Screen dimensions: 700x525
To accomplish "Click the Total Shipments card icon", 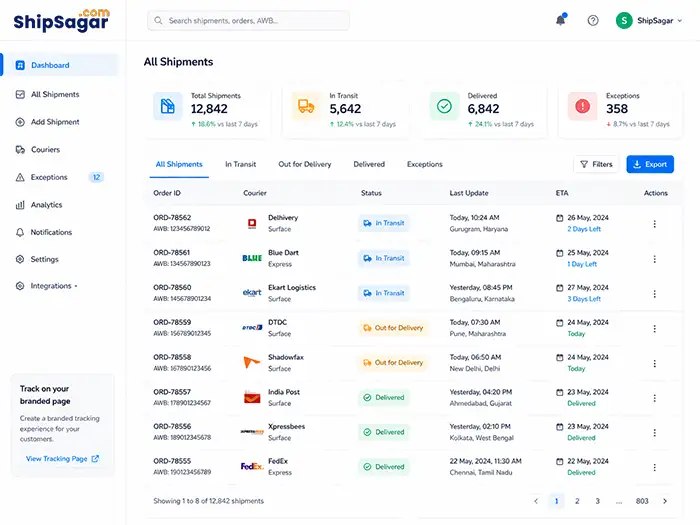I will pos(168,106).
